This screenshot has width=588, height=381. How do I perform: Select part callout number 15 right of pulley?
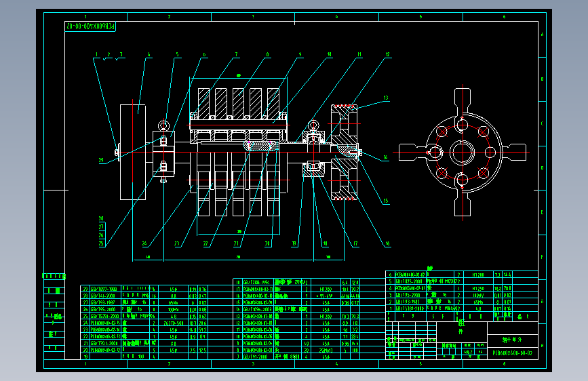386,201
